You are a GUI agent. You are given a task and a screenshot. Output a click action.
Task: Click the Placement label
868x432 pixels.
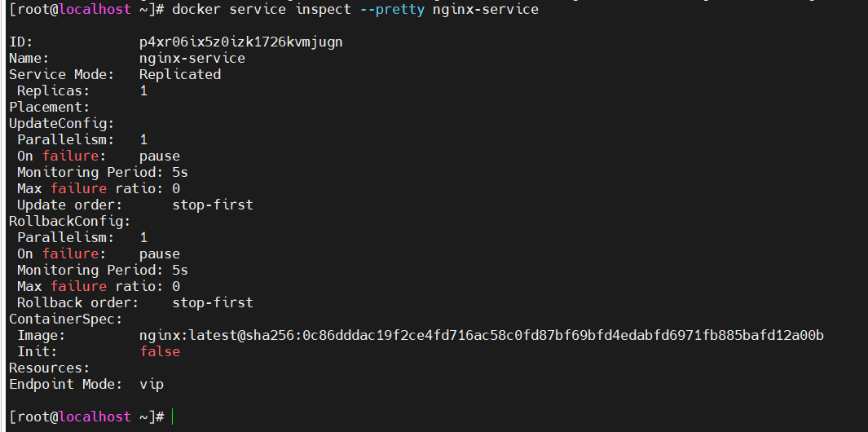click(49, 107)
